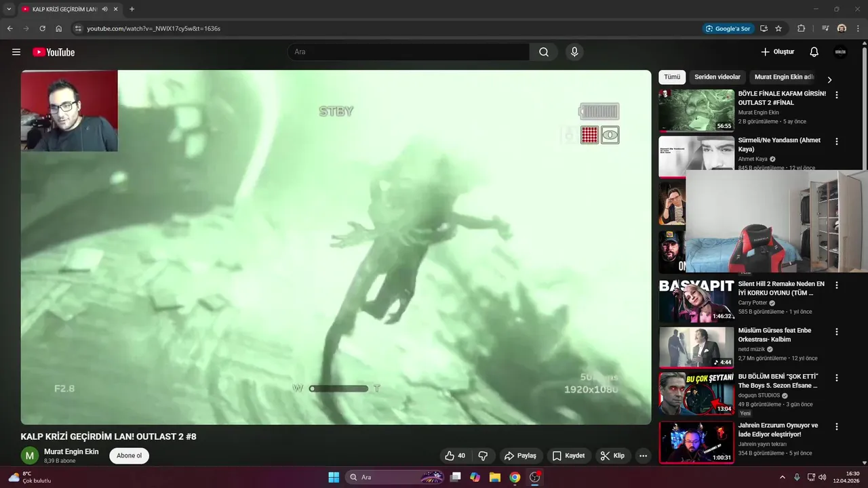This screenshot has width=868, height=488.
Task: Save the video with Kaydet
Action: 568,456
